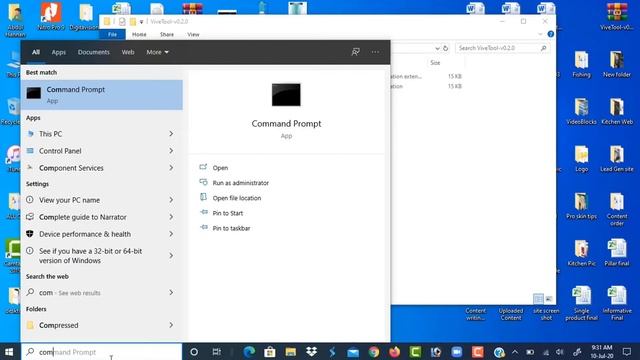The width and height of the screenshot is (640, 360).
Task: Select the Control Panel app result
Action: click(x=102, y=151)
